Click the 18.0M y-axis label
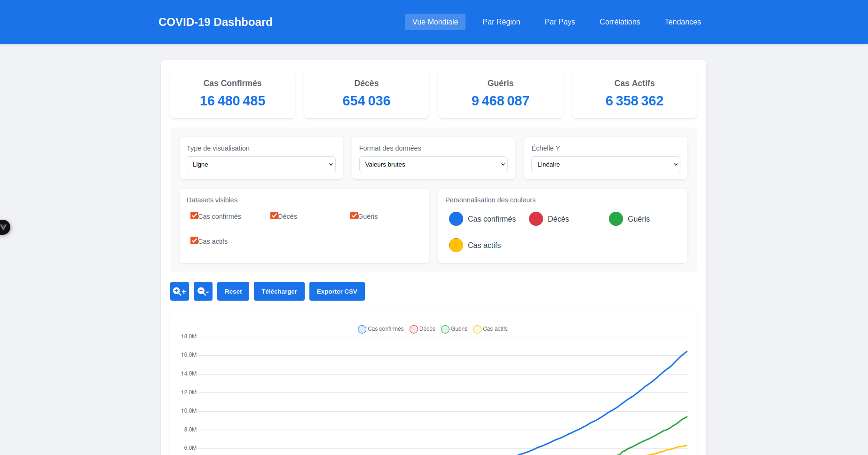Image resolution: width=868 pixels, height=455 pixels. point(189,336)
